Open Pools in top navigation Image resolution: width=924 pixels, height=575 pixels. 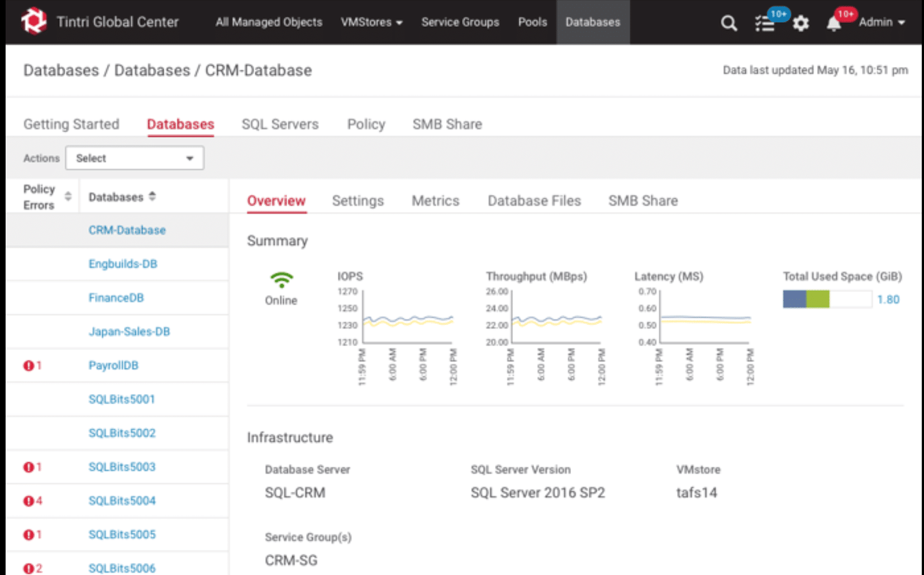pyautogui.click(x=532, y=22)
